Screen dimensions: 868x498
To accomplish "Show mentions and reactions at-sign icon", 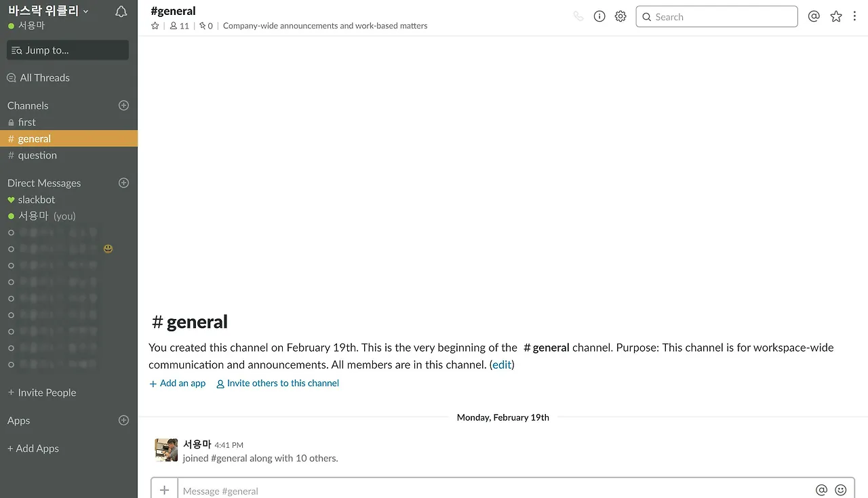I will (814, 16).
